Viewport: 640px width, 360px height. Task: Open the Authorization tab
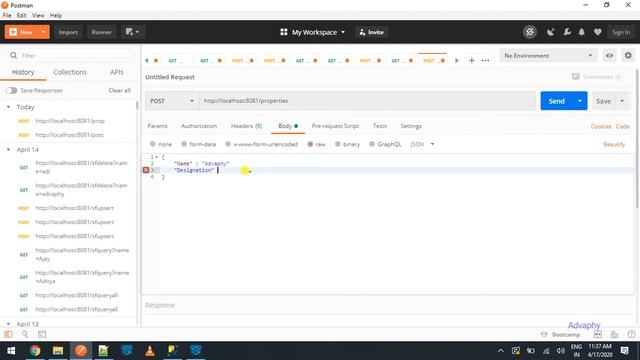click(199, 126)
